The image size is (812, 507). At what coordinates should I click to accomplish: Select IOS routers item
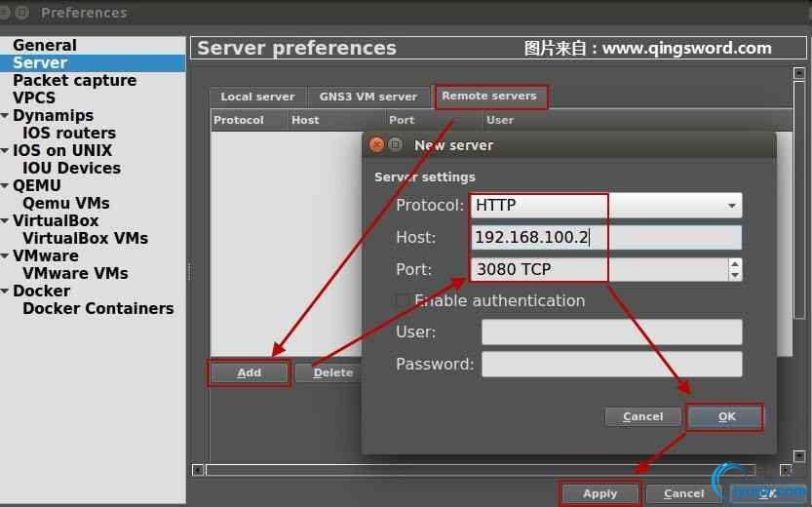pos(69,134)
